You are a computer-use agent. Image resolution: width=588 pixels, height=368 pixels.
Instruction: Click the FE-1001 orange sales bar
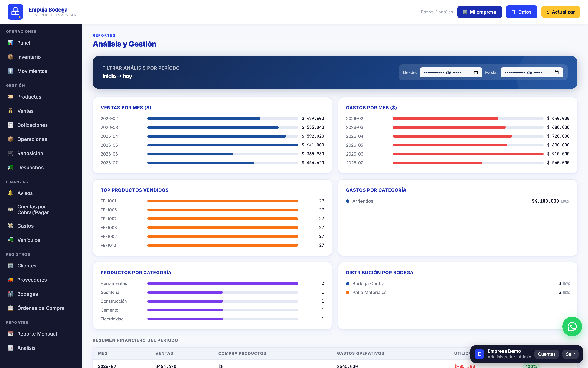click(223, 201)
